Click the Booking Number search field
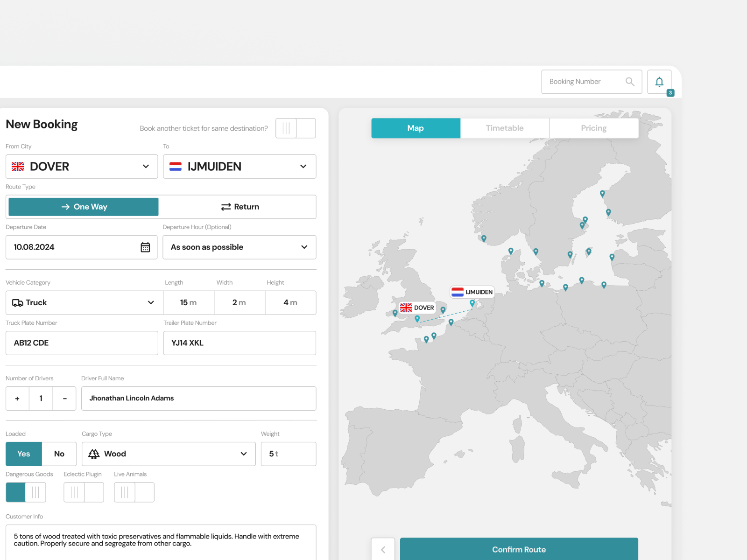The height and width of the screenshot is (560, 747). (x=592, y=82)
